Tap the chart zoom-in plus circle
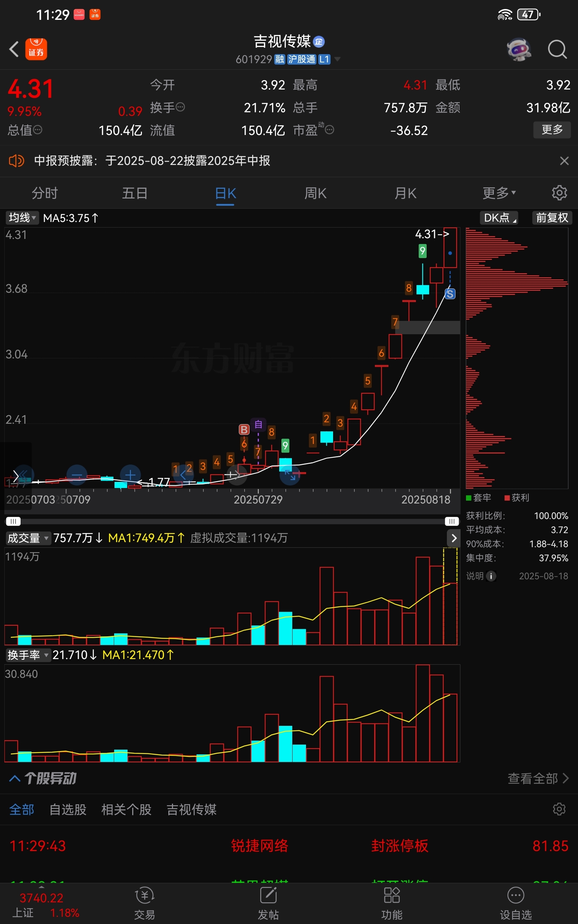 (130, 475)
